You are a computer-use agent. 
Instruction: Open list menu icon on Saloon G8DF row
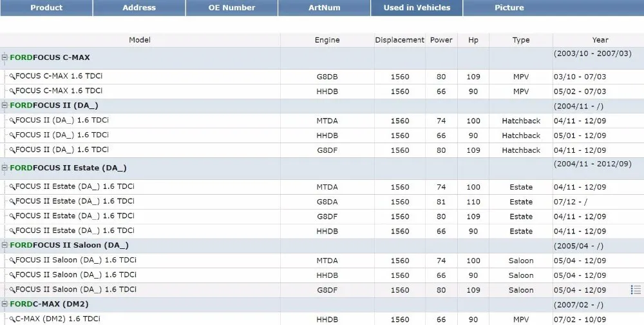click(x=636, y=290)
